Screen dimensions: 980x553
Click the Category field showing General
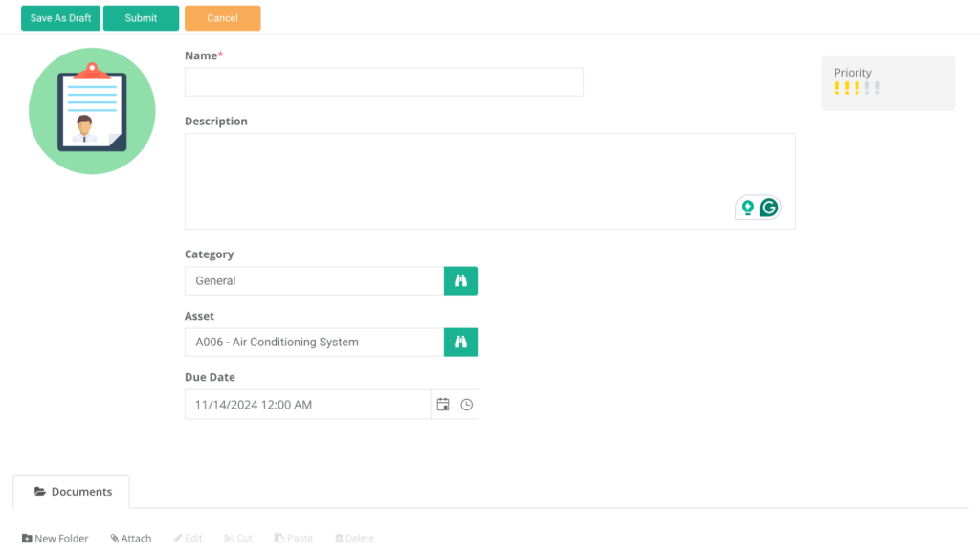point(314,280)
